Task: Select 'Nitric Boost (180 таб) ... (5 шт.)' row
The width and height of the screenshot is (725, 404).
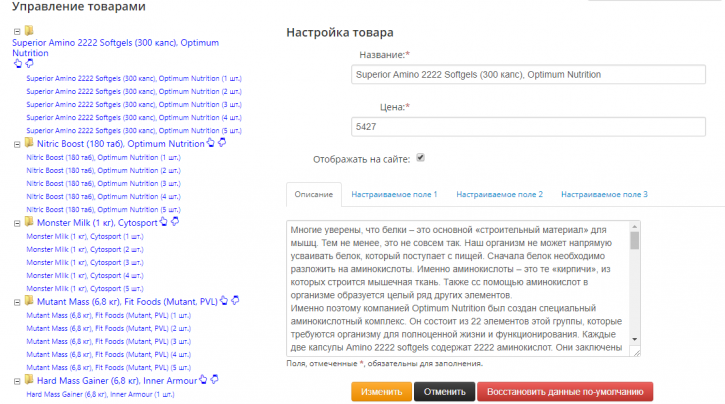Action: pyautogui.click(x=104, y=209)
